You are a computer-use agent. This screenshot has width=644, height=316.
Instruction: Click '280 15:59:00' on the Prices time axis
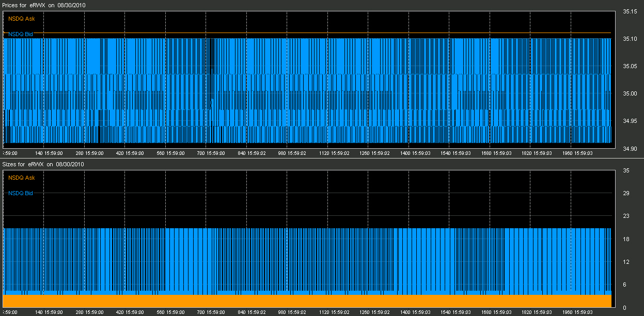point(89,153)
